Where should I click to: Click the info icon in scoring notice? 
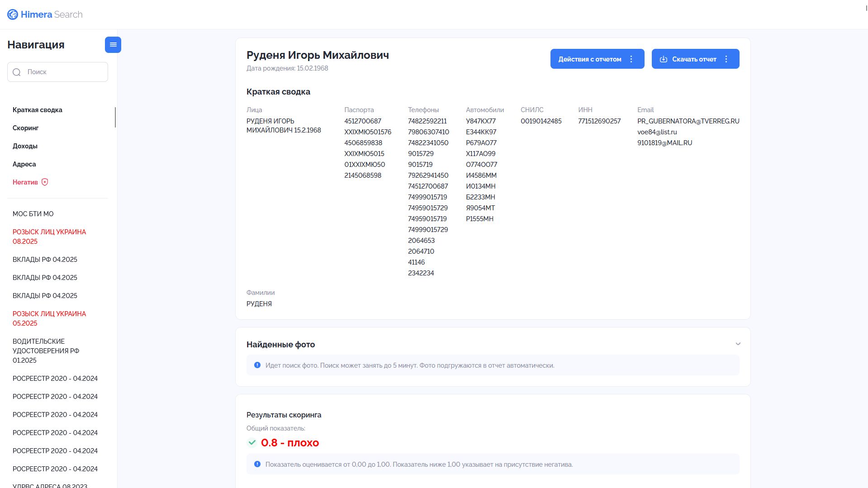[257, 464]
